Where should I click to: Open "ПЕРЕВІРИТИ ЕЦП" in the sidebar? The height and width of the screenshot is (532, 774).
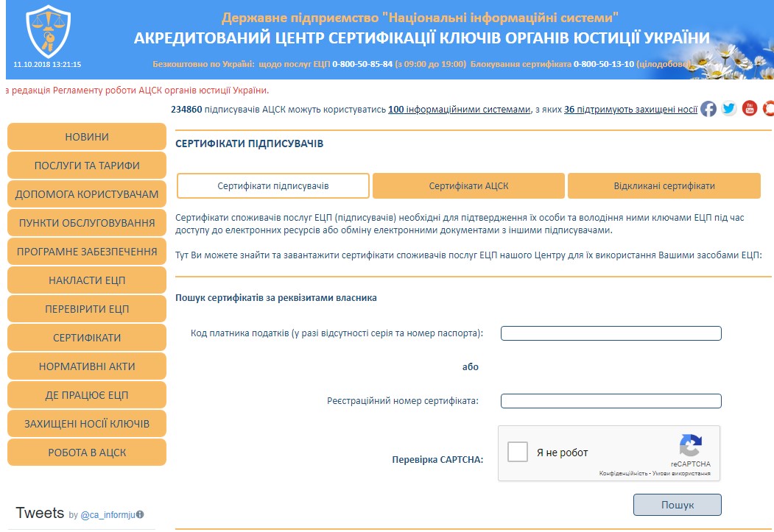coord(87,309)
